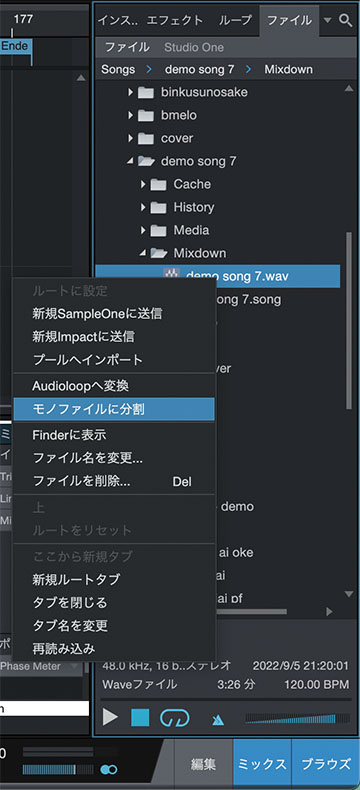Switch to the インス.. browser tab
Viewport: 360px width, 790px height.
(117, 21)
